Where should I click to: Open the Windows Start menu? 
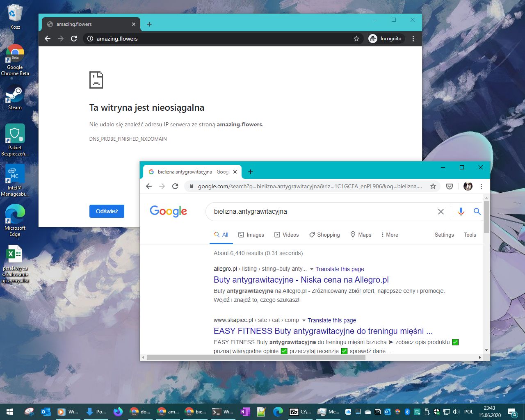click(10, 412)
